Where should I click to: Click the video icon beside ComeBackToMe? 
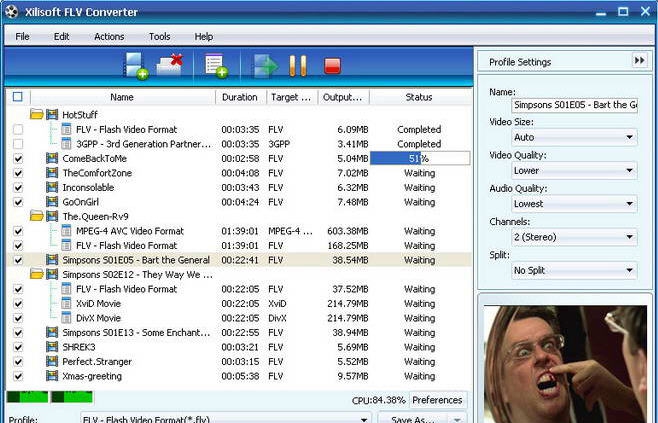(52, 158)
